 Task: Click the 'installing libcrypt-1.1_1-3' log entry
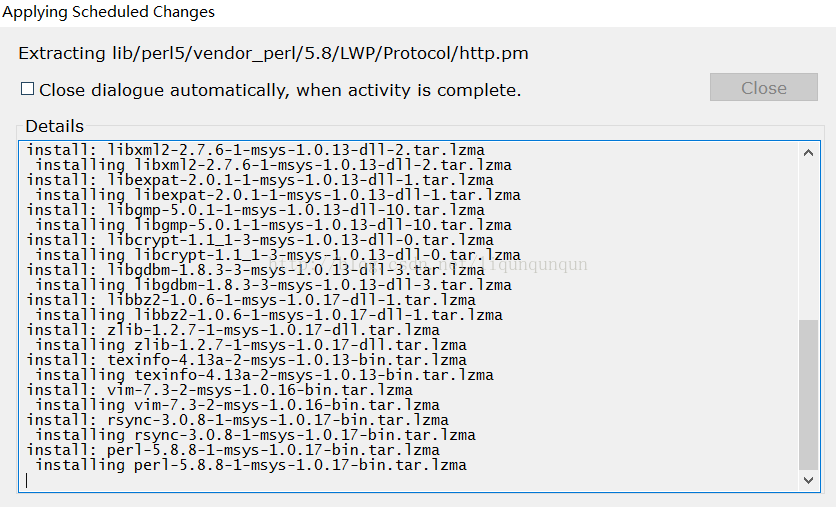click(x=278, y=255)
